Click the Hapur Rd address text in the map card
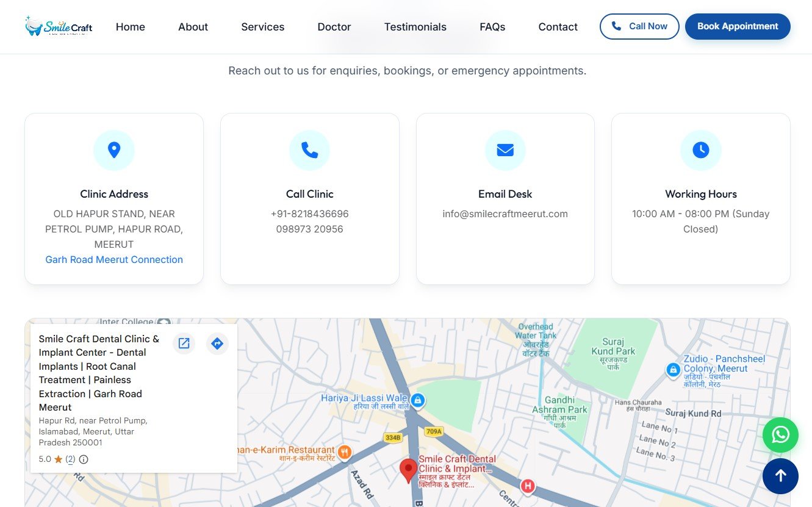Image resolution: width=812 pixels, height=507 pixels. tap(93, 431)
